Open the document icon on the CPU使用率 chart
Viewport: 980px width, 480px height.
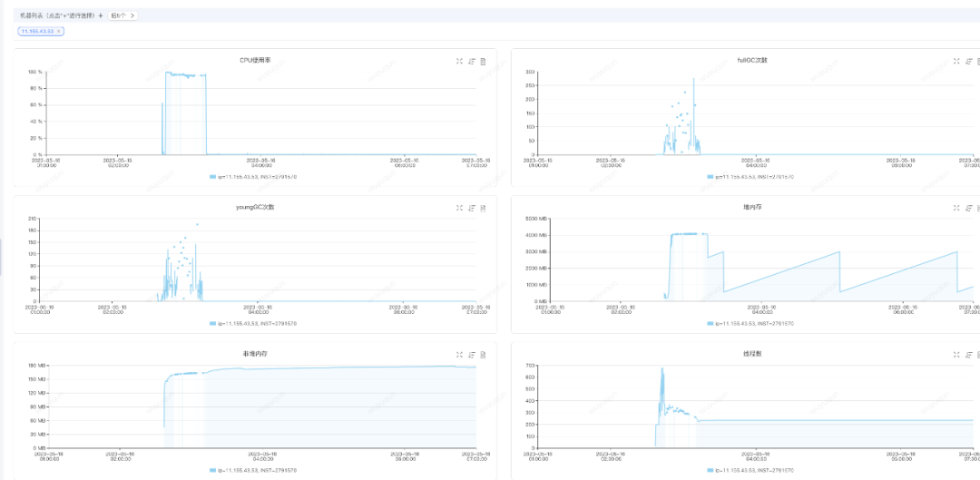tap(483, 61)
